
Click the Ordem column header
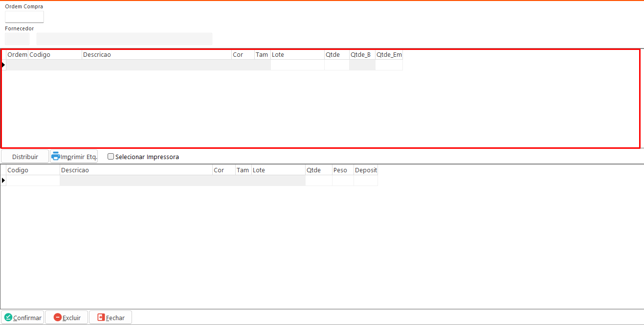(17, 55)
